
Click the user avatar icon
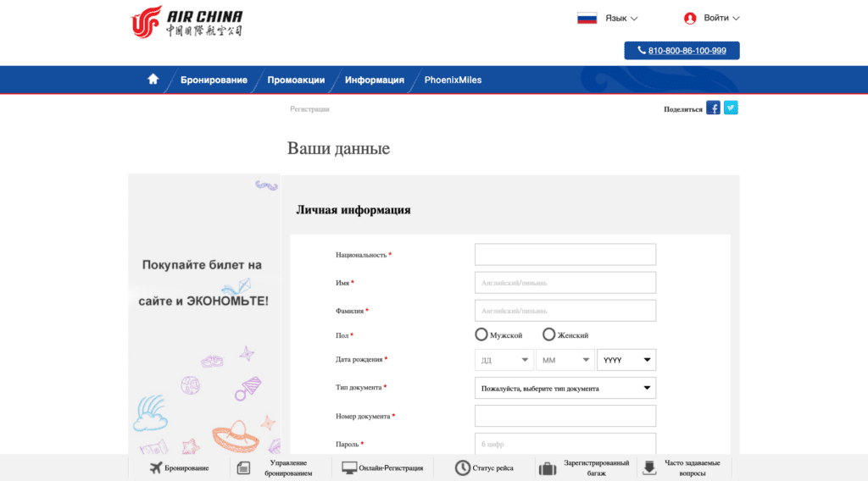click(x=690, y=19)
